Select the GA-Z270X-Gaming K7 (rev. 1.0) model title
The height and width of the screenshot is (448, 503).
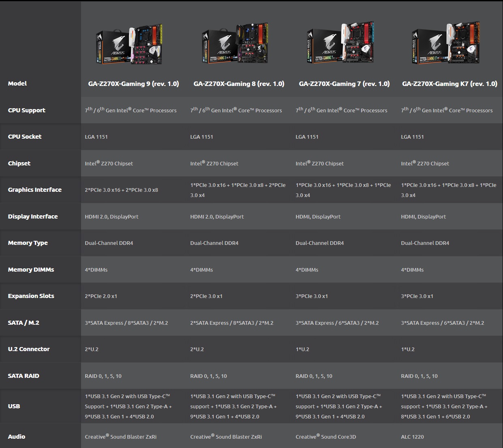point(449,84)
